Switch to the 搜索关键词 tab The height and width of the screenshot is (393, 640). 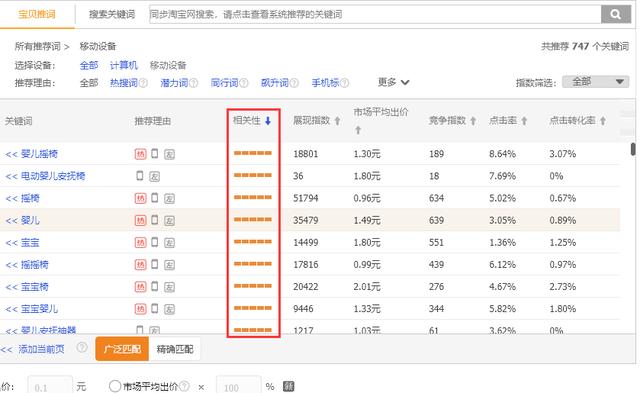[112, 14]
